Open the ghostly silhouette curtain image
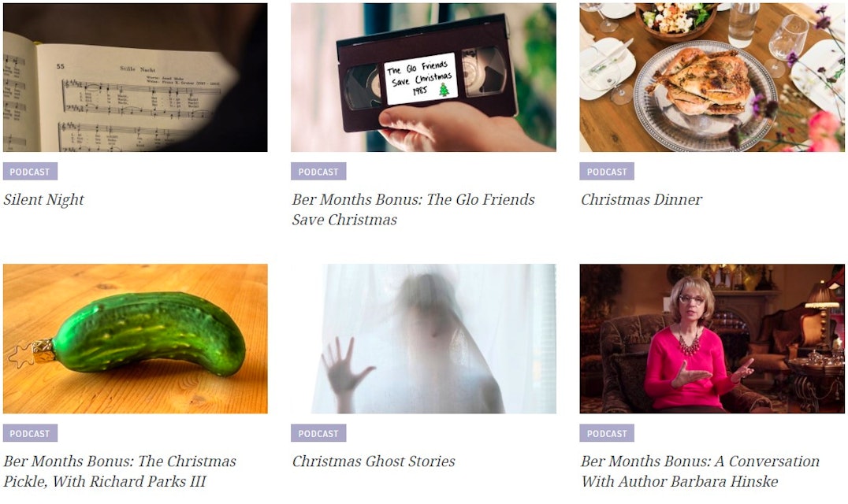 423,339
